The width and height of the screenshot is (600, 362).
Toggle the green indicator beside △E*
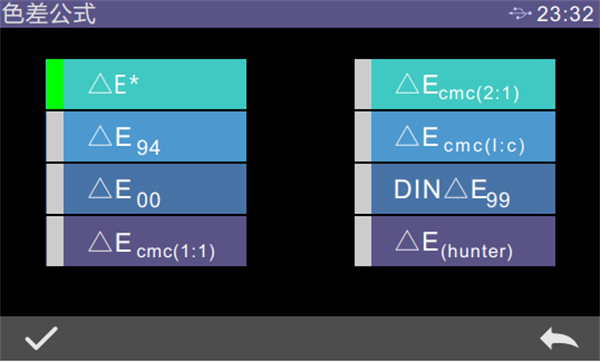click(x=55, y=84)
